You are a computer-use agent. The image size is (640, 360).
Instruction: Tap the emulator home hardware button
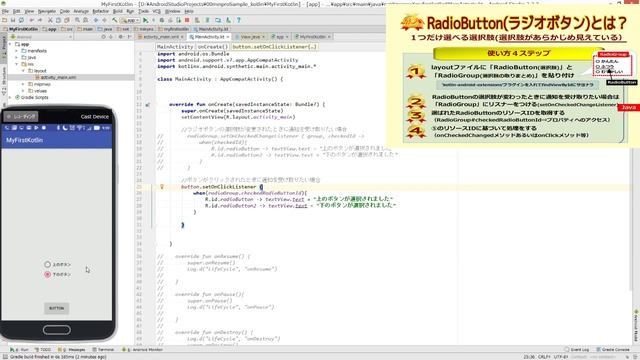click(56, 330)
